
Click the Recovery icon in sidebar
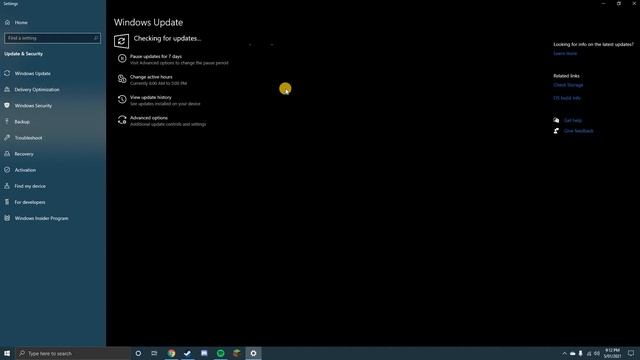(x=7, y=154)
